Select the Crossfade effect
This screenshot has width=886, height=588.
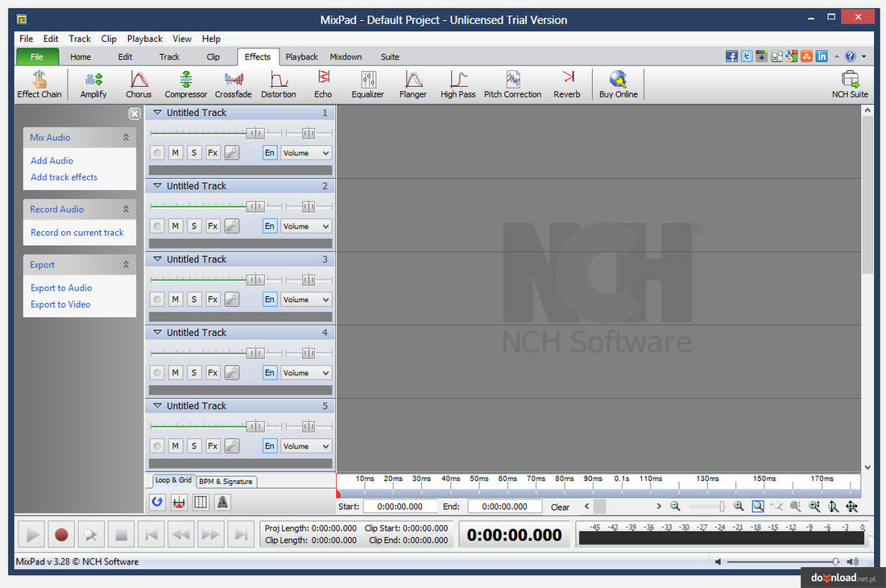(x=234, y=85)
